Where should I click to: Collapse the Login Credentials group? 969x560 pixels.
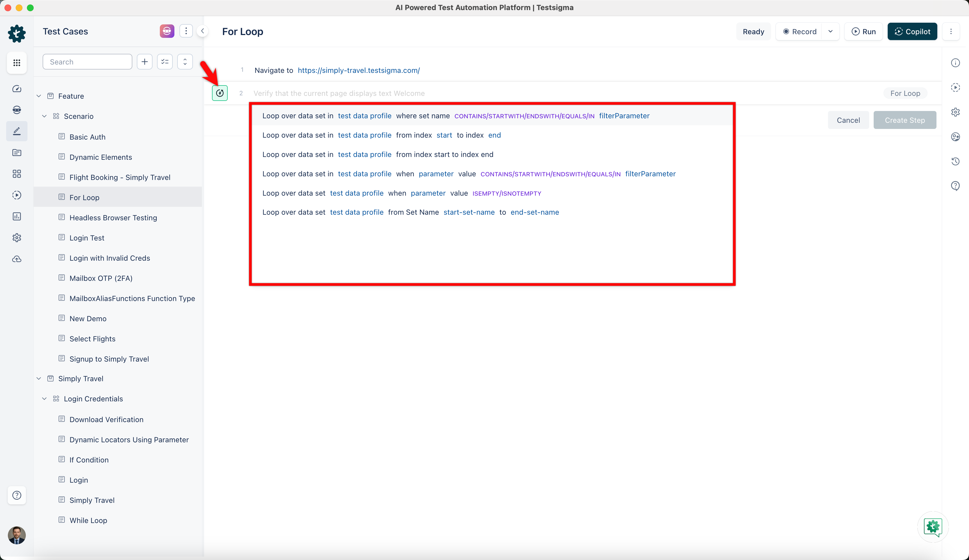[45, 399]
